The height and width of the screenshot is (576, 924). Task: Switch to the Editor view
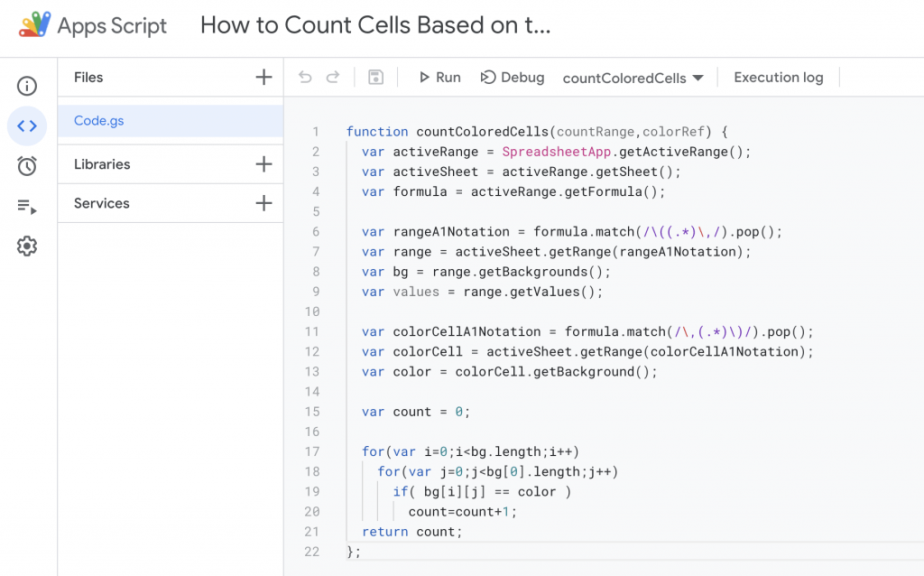27,125
